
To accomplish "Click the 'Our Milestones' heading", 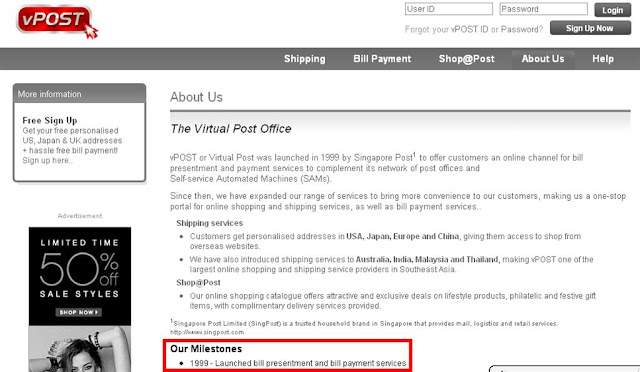I will click(206, 349).
